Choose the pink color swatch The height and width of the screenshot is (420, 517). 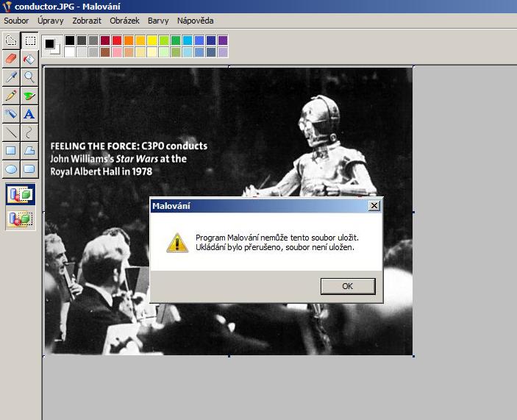pos(117,51)
